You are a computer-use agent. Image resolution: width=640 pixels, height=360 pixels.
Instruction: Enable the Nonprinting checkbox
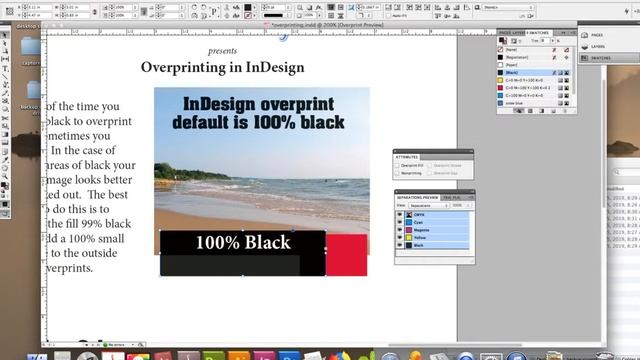coord(397,173)
